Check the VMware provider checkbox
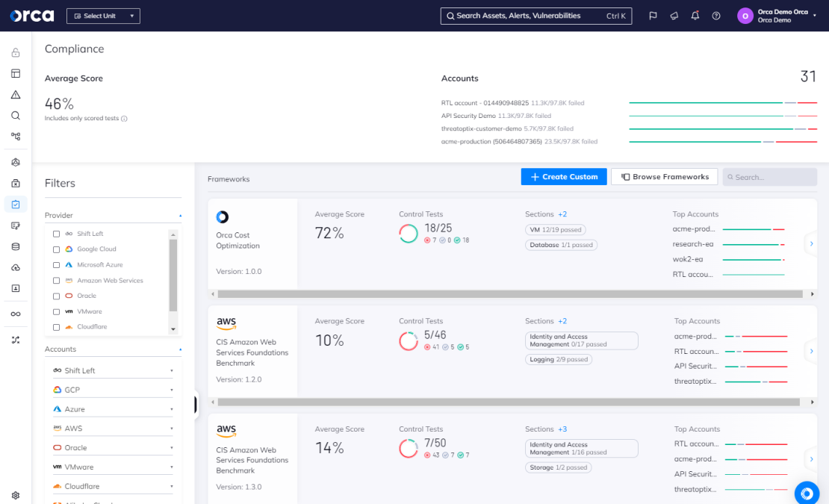The height and width of the screenshot is (504, 829). coord(56,311)
